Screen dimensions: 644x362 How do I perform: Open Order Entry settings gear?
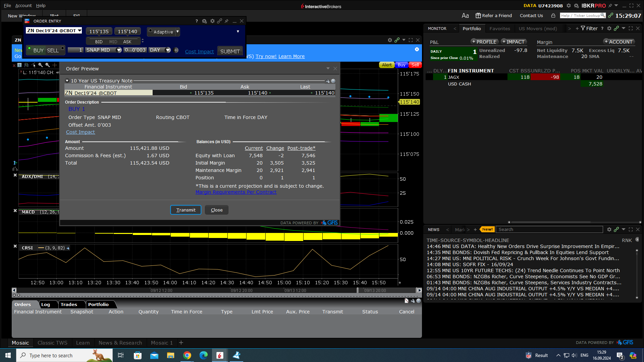point(212,21)
